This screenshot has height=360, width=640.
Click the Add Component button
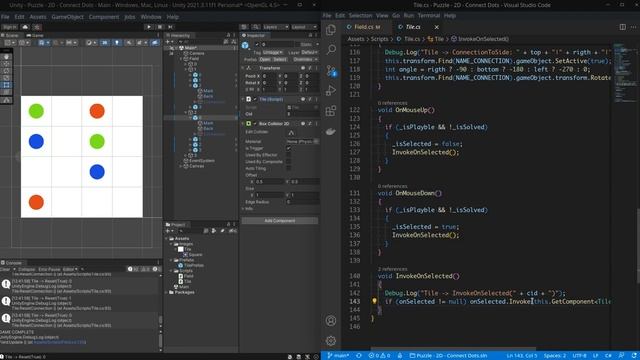pyautogui.click(x=280, y=221)
